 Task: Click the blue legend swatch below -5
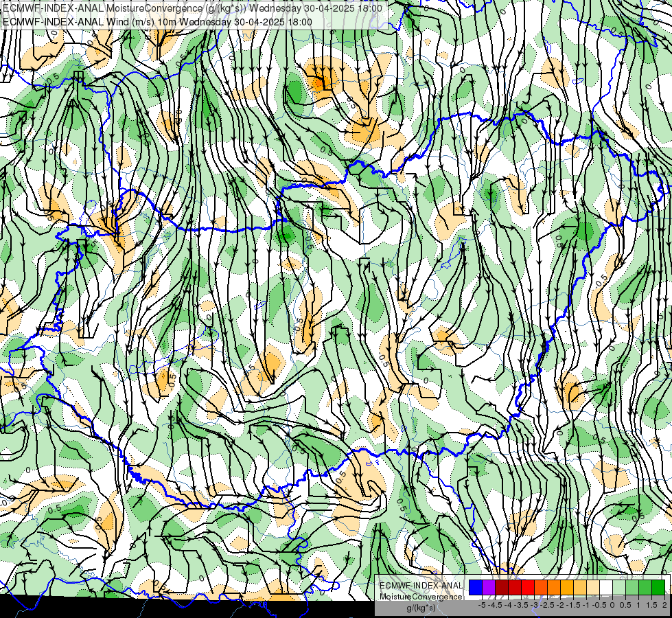476,588
